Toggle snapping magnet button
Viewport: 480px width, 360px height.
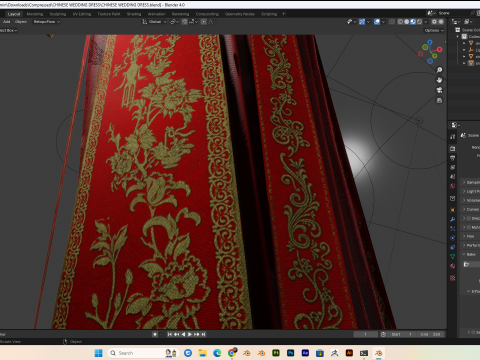184,22
